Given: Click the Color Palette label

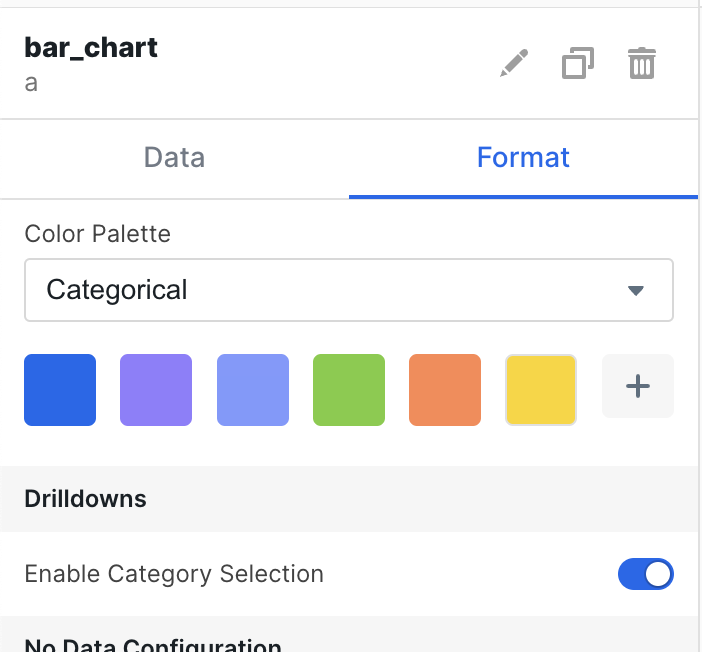Looking at the screenshot, I should pyautogui.click(x=97, y=234).
